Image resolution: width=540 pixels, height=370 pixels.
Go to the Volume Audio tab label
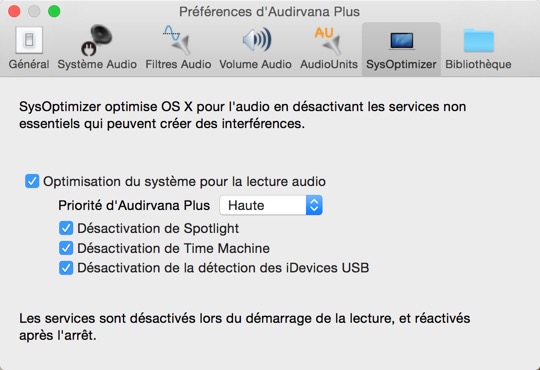point(256,64)
